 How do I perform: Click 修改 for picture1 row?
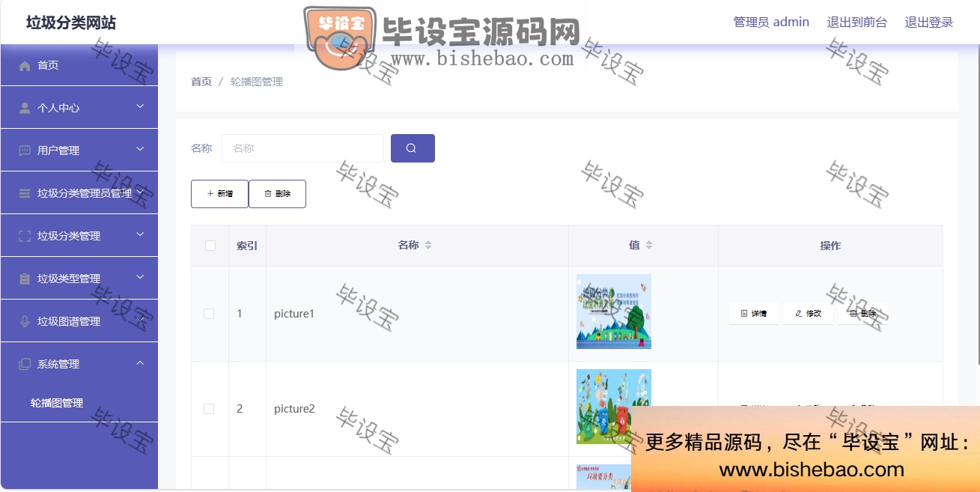click(808, 314)
